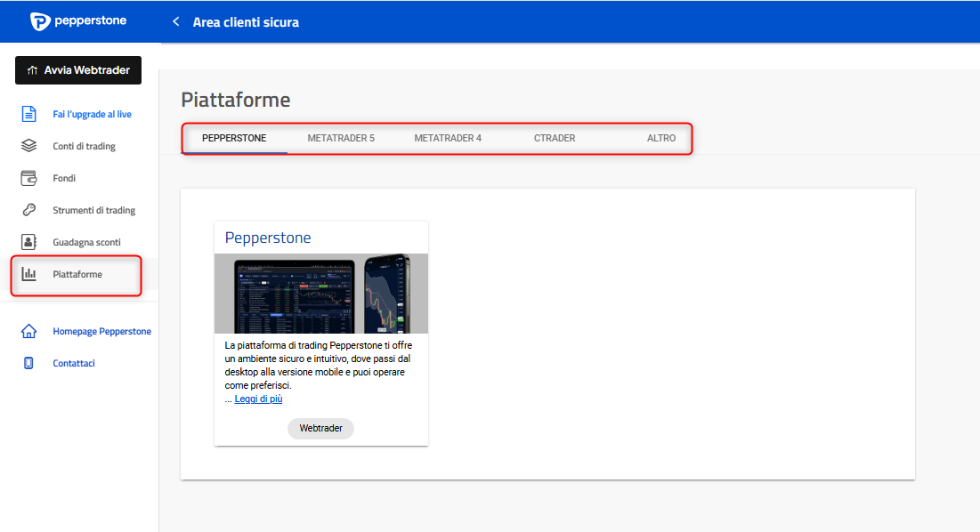Image resolution: width=980 pixels, height=532 pixels.
Task: Select the Pepperstone platform tab
Action: click(x=234, y=138)
